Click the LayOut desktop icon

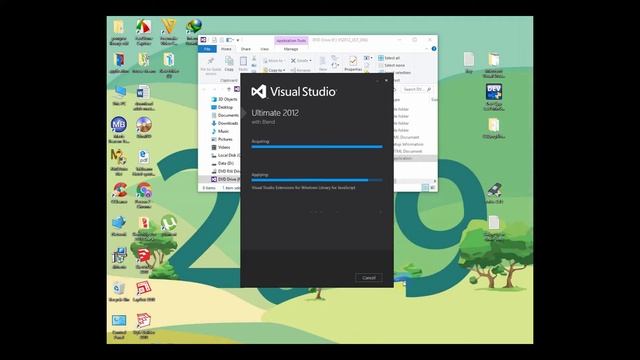(144, 291)
